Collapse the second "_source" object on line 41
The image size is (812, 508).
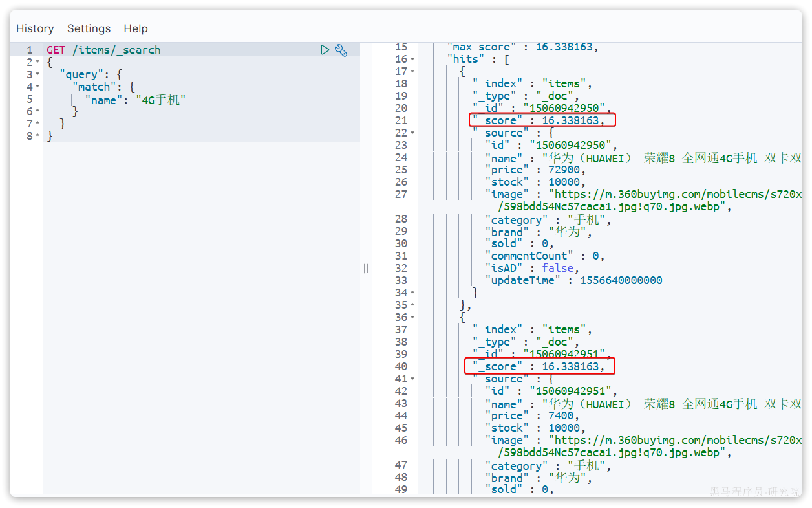coord(412,379)
